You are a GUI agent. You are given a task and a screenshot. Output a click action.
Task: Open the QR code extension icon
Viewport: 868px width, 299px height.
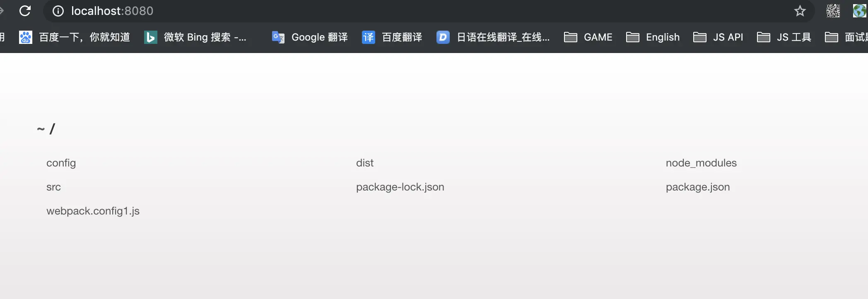click(833, 11)
